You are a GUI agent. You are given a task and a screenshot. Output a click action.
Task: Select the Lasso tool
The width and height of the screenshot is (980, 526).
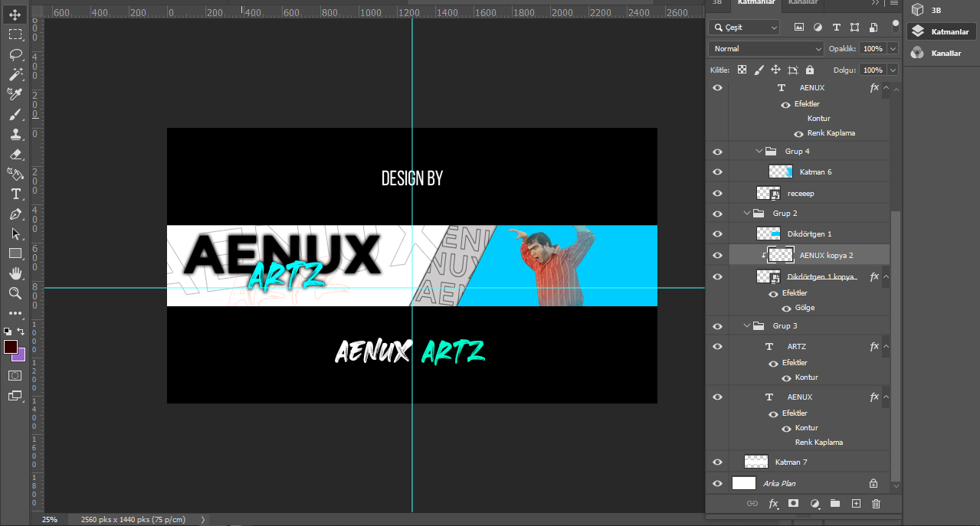(x=15, y=54)
